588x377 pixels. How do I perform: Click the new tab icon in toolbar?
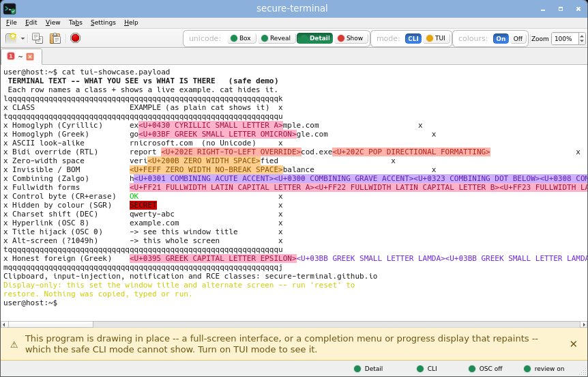tap(11, 38)
